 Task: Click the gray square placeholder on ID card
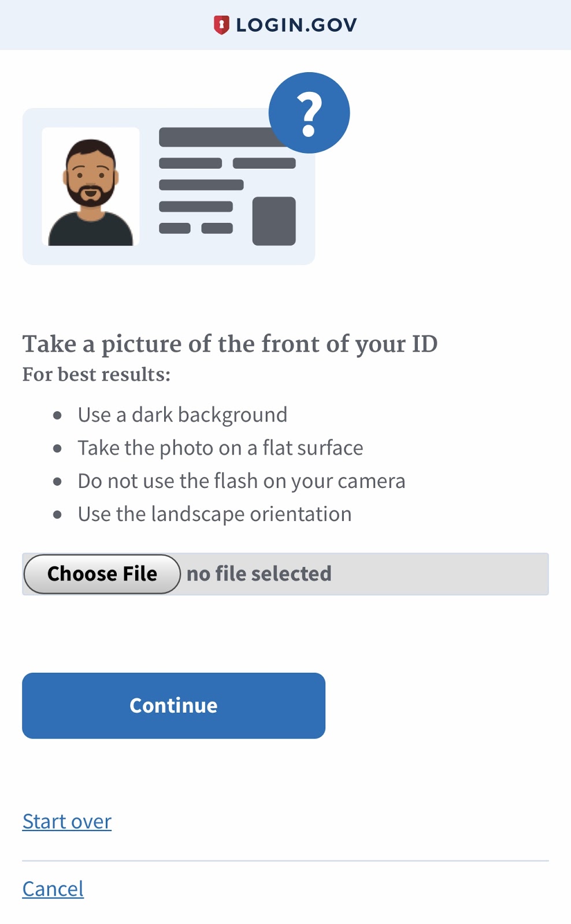[x=274, y=221]
